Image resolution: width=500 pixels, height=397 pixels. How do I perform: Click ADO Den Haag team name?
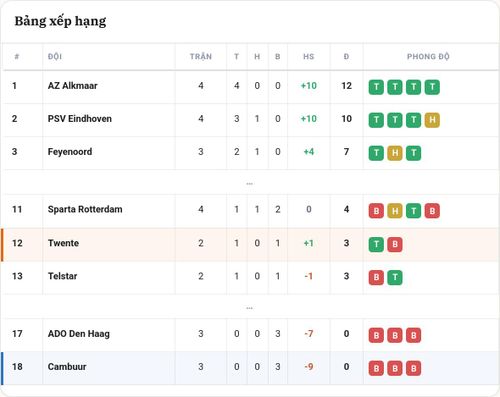pyautogui.click(x=79, y=334)
